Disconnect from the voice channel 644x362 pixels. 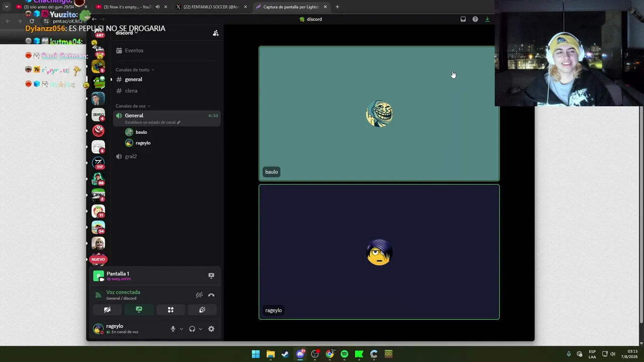point(211,295)
